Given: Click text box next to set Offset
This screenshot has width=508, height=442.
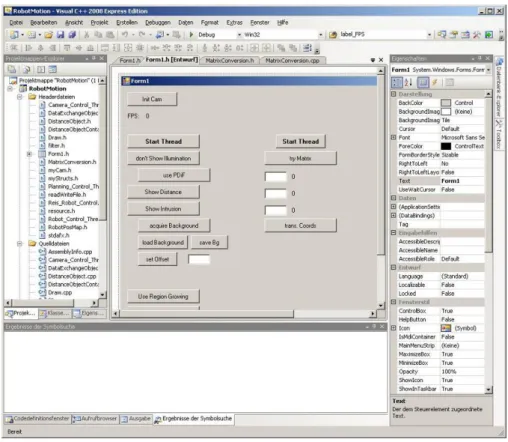Looking at the screenshot, I should pos(199,259).
